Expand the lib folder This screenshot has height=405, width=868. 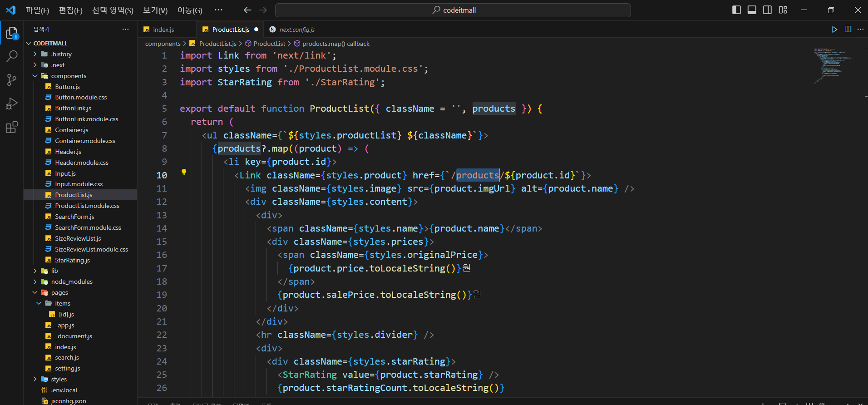80,271
